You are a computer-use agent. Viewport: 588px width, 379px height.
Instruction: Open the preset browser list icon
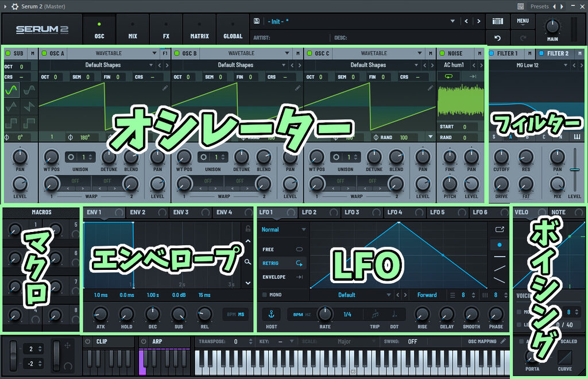(x=498, y=21)
